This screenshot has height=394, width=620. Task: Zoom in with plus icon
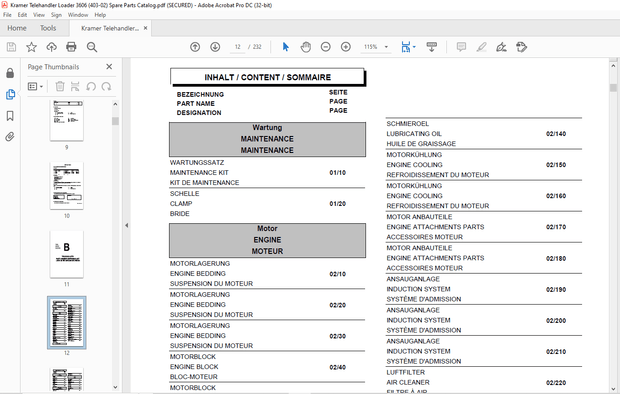346,47
